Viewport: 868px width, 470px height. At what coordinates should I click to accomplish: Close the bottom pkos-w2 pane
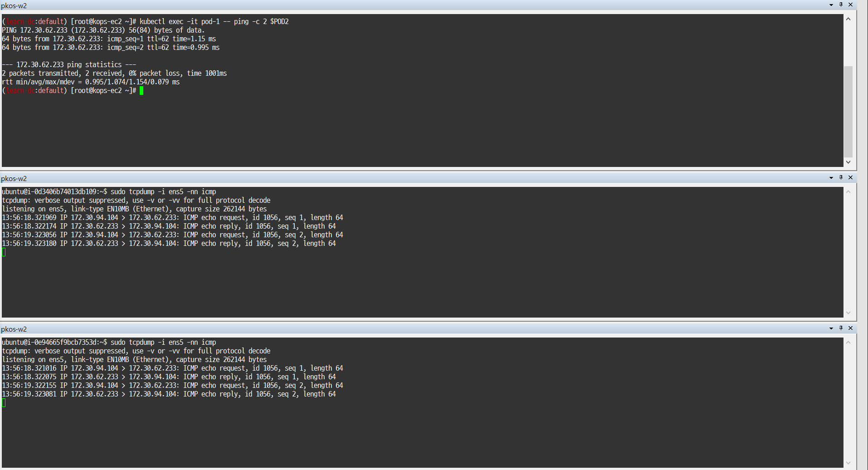click(851, 328)
